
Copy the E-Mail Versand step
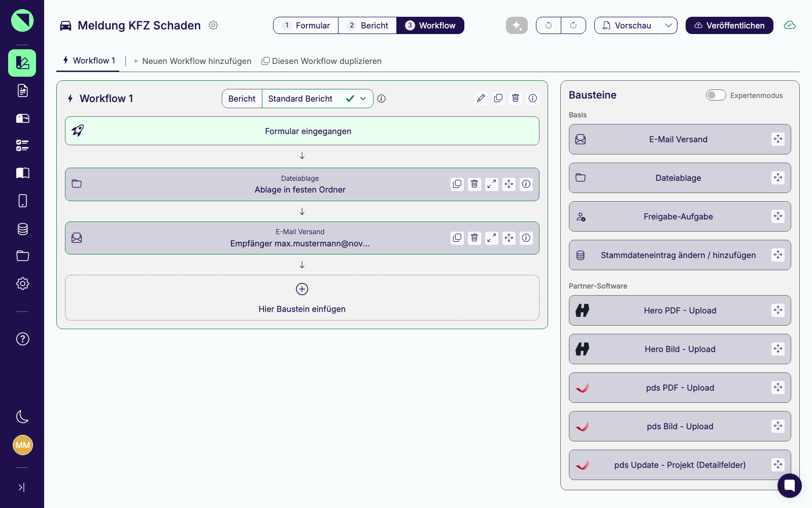(457, 238)
